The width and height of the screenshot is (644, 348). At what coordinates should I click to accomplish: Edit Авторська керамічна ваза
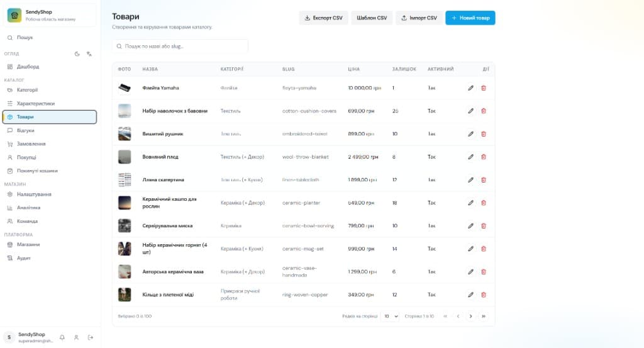coord(470,272)
